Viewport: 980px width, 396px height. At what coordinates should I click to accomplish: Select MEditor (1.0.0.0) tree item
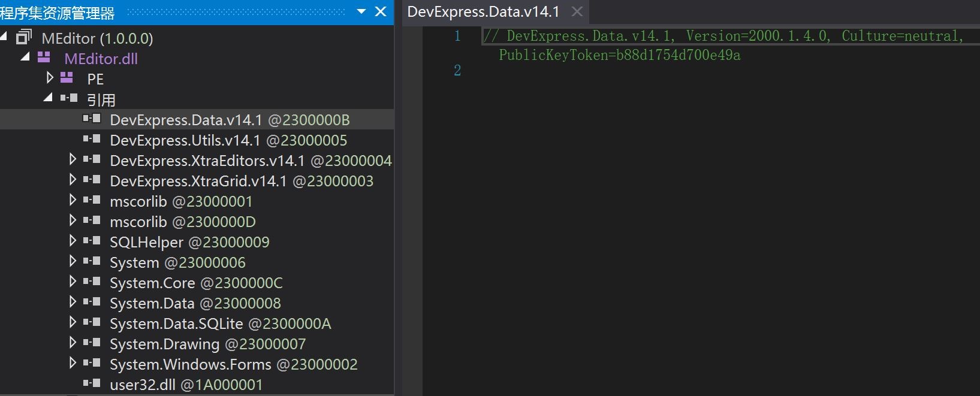(x=97, y=38)
